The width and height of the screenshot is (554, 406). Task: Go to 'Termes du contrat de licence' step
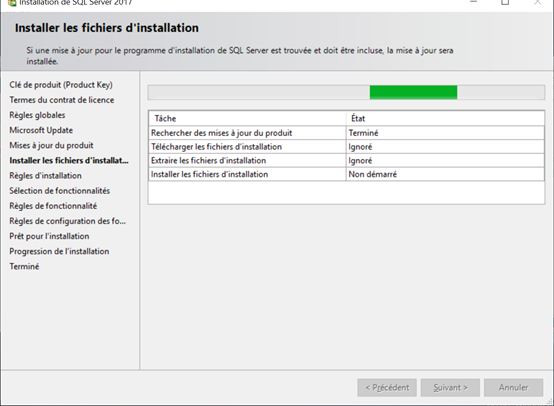(61, 100)
